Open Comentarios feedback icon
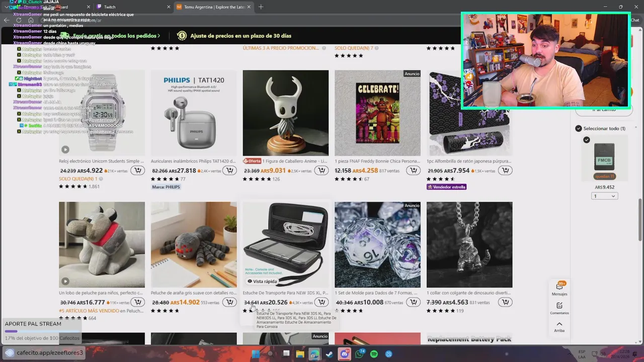This screenshot has width=644, height=362. click(x=559, y=308)
